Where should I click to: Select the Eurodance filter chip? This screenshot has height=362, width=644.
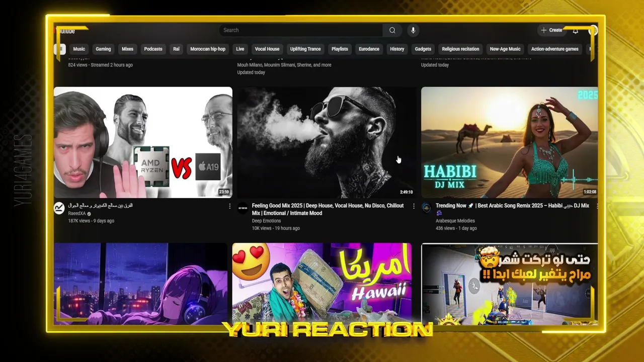[x=369, y=49]
